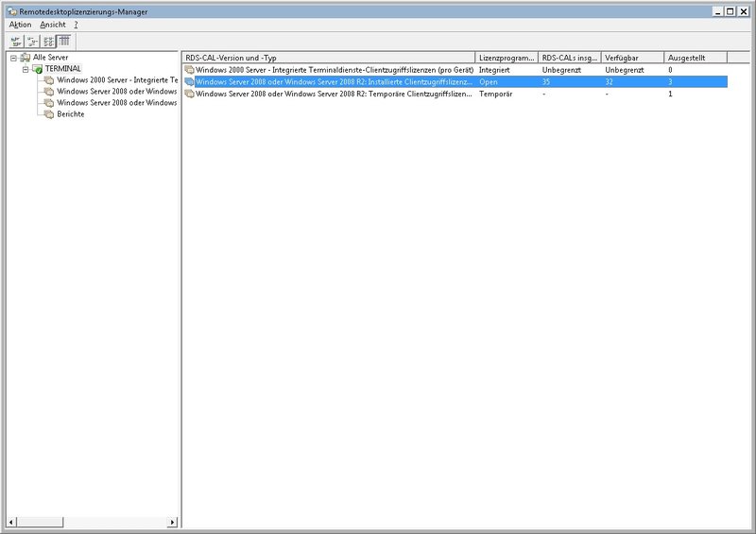Click the Remotedesktoplizenzierungs-Manager title bar icon
This screenshot has width=756, height=534.
[12, 11]
